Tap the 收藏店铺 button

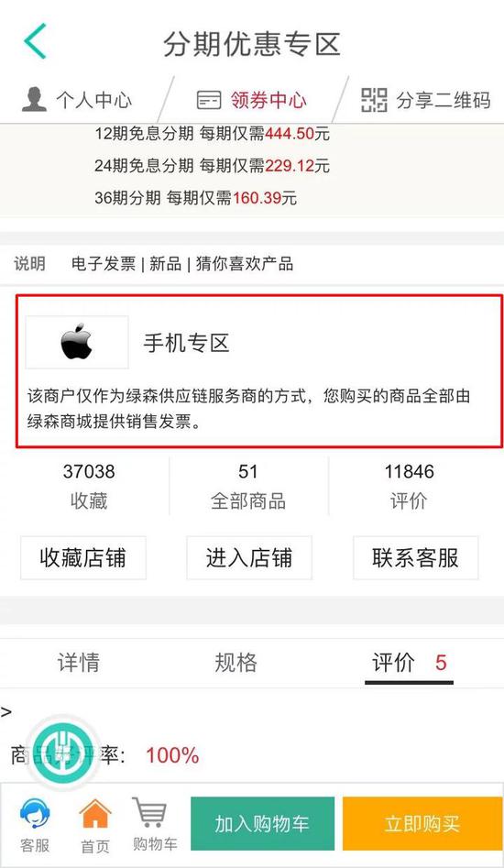pos(83,557)
